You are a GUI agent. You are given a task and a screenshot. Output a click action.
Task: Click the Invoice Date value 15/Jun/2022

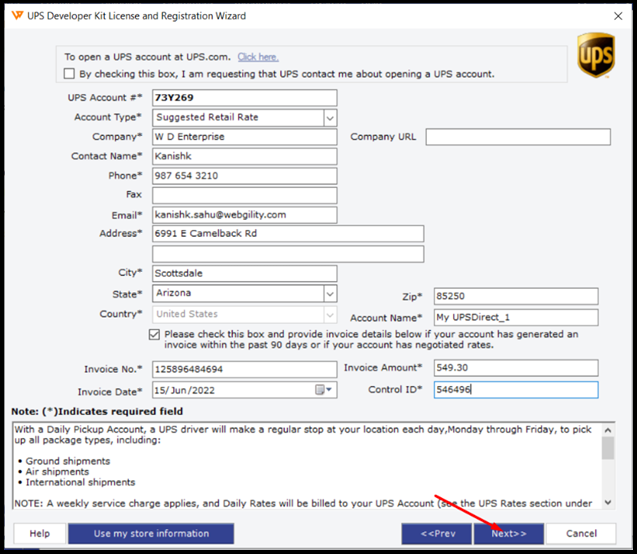coord(184,390)
